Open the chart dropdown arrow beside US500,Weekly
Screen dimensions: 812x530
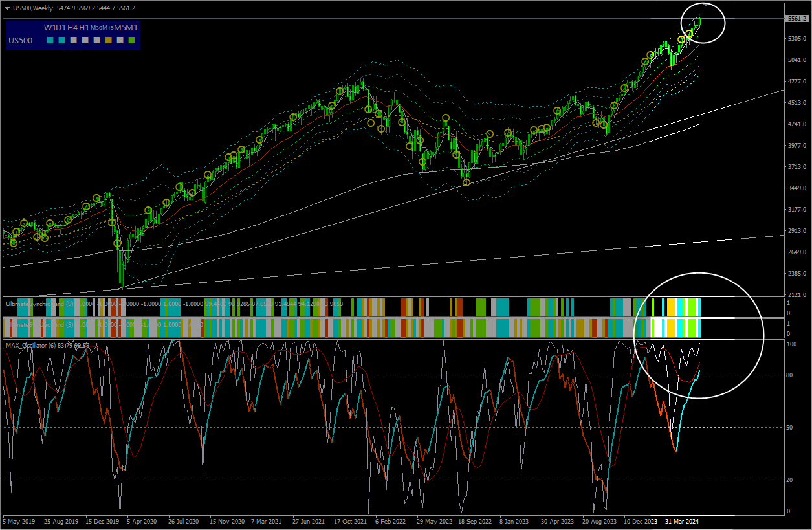click(x=8, y=8)
